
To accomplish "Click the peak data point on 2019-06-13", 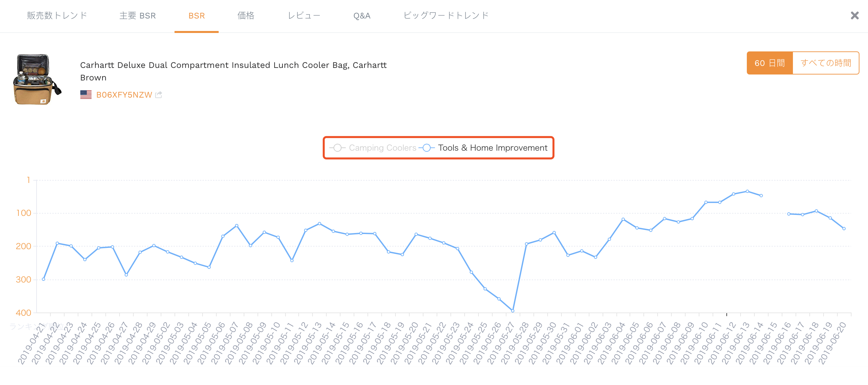I will pos(747,191).
